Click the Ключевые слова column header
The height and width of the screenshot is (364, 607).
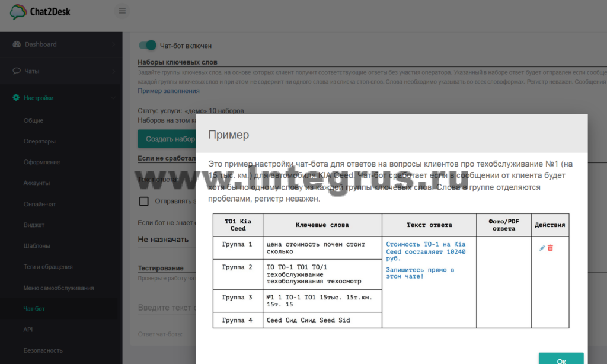pyautogui.click(x=322, y=225)
